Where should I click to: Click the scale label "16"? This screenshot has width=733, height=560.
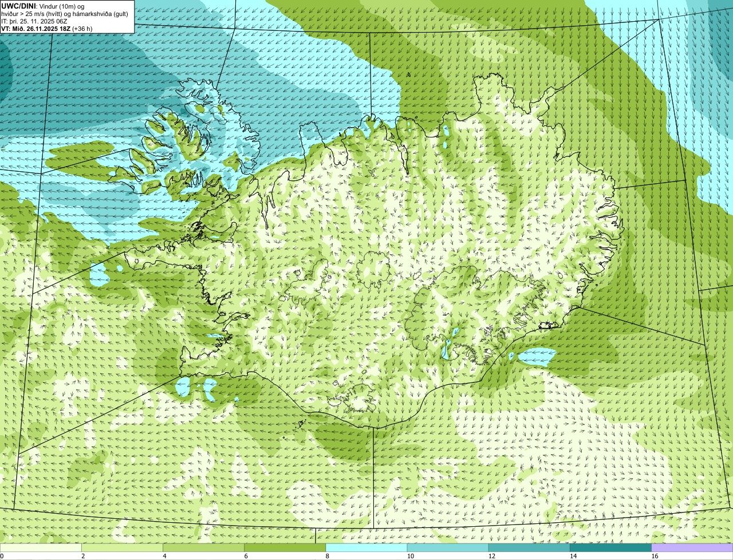coord(654,556)
